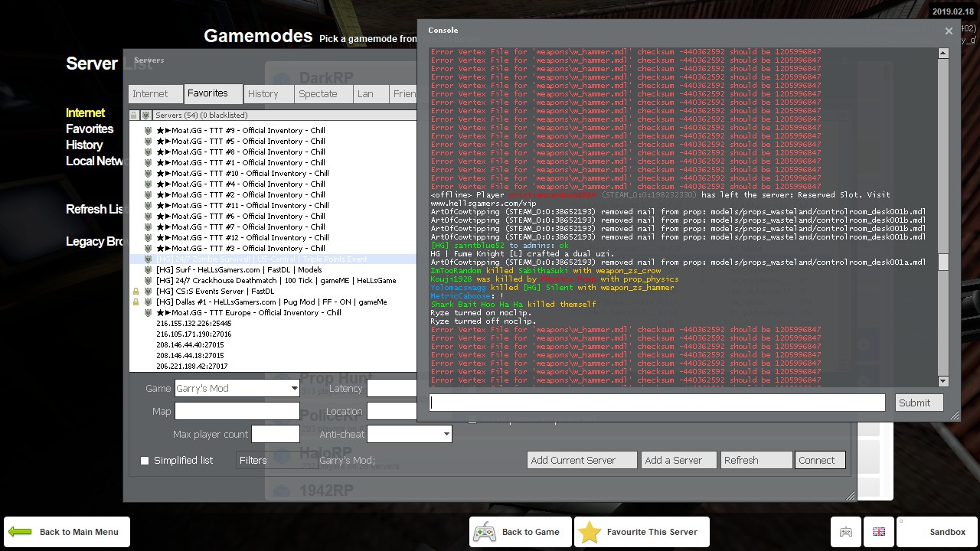Click the shield icon beside Moat.GG TTT #1
Screen dimensions: 980x551
(x=148, y=162)
